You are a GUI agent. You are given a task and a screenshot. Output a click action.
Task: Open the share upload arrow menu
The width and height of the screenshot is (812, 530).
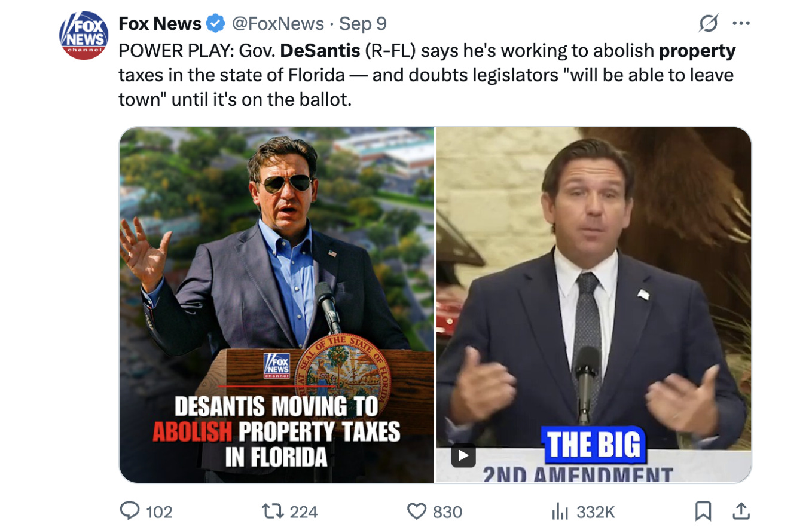coord(740,511)
